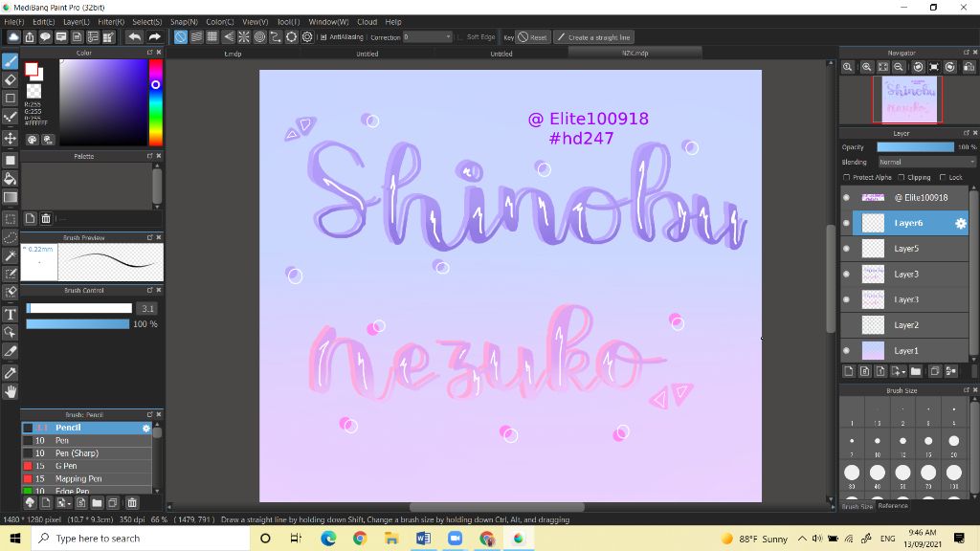This screenshot has width=980, height=551.
Task: Adjust the layer Opacity slider
Action: [x=916, y=146]
